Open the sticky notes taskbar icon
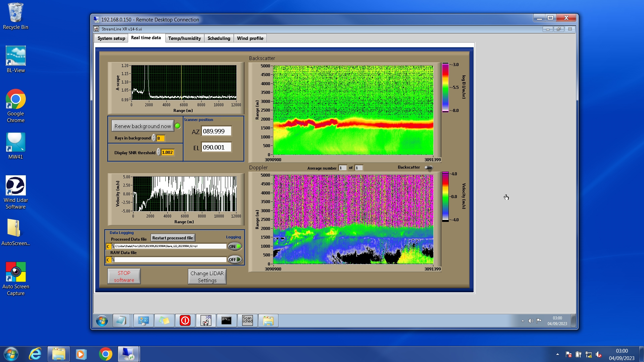Screen dimensions: 644x362 164,321
